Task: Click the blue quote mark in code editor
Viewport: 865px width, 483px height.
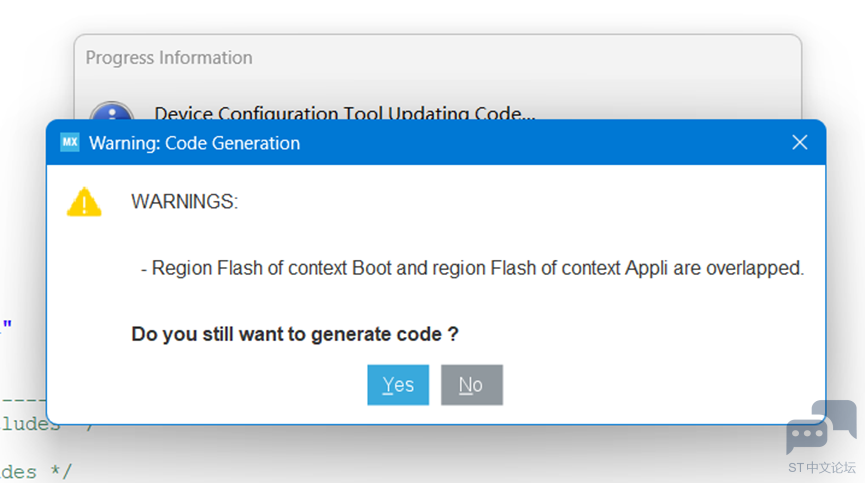Action: tap(7, 325)
